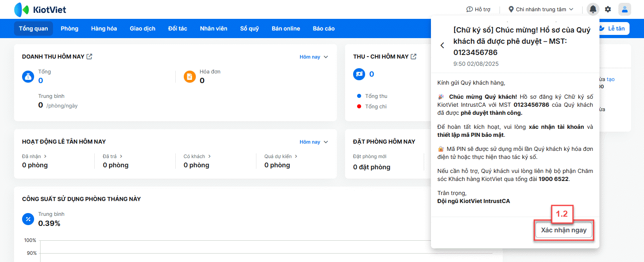Click the "Đặt phòng mới" label
Screen dimensions: 644x262
pos(370,156)
